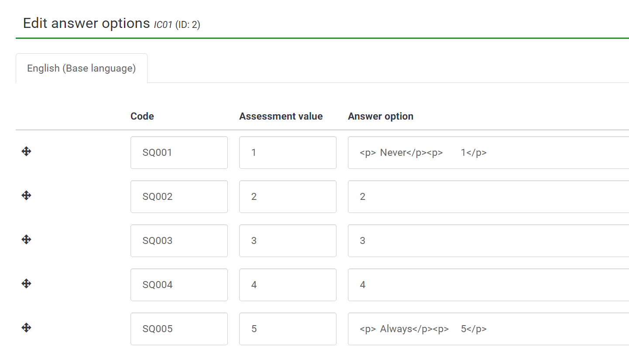Screen dimensions: 629x364
Task: Select the SQ003 code text box
Action: coord(179,241)
